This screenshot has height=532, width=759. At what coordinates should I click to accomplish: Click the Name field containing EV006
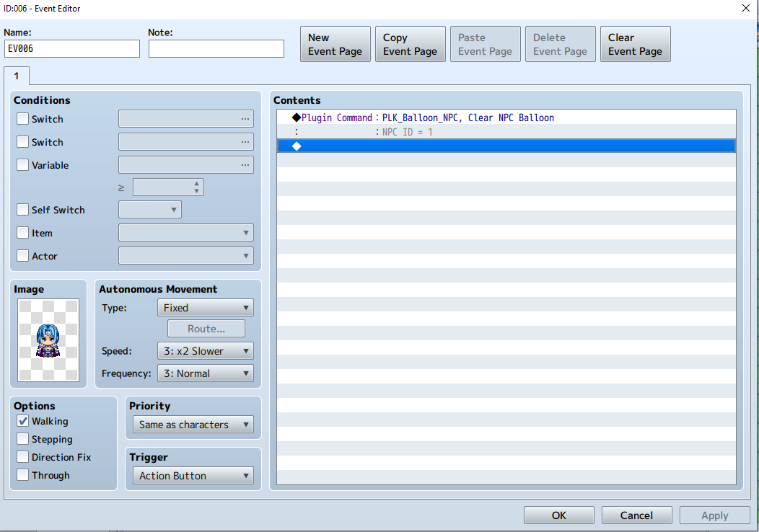coord(72,49)
